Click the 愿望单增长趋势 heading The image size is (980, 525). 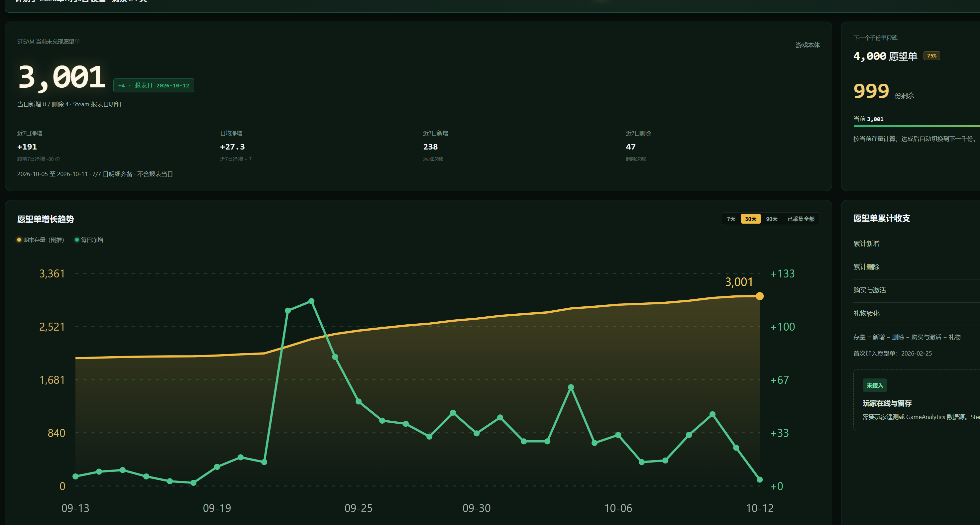[45, 219]
